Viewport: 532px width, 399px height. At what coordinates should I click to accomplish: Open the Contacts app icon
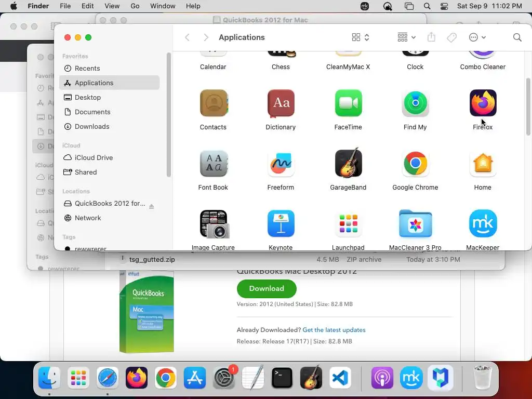click(213, 103)
